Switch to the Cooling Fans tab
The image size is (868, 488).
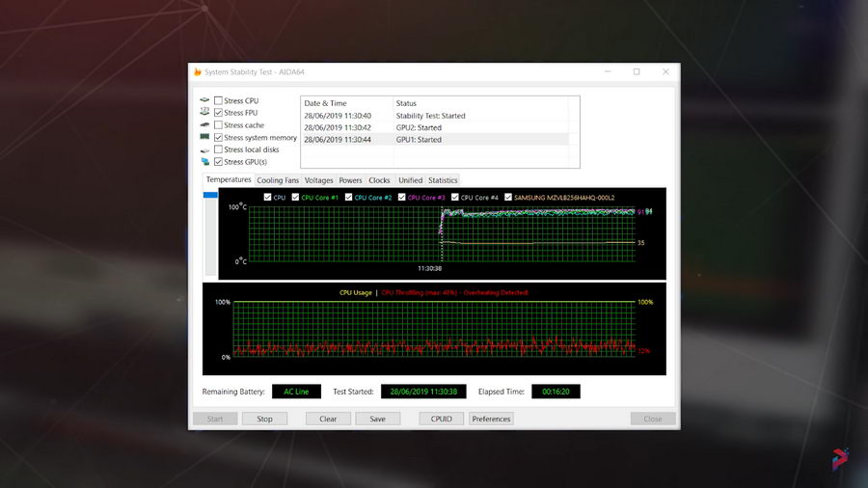[x=278, y=180]
